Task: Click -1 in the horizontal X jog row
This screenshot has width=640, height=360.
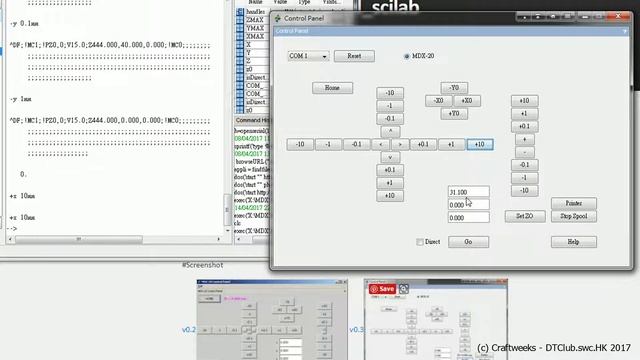Action: (x=328, y=144)
